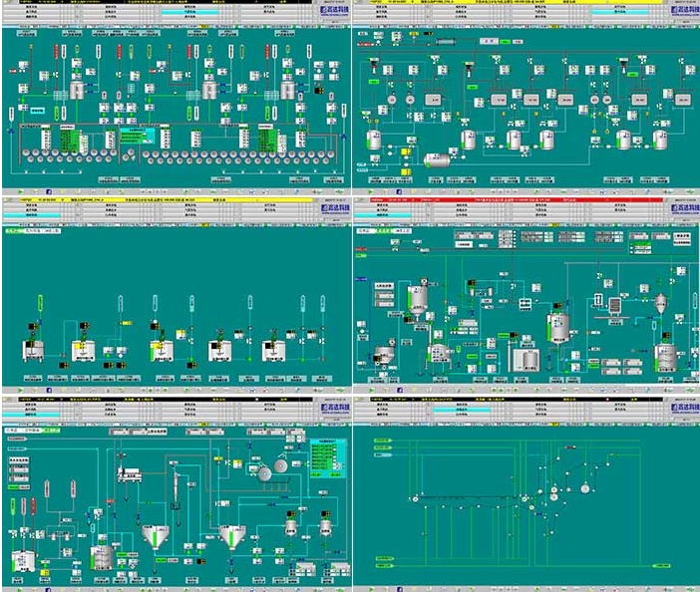This screenshot has width=700, height=592.
Task: Click red alarm bar at the top of its panel
Action: coord(517,200)
